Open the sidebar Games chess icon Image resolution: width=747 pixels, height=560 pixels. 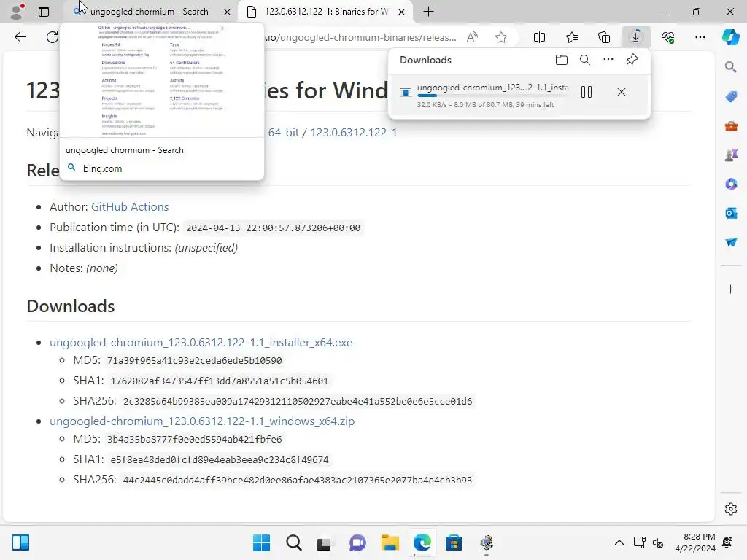coord(731,155)
